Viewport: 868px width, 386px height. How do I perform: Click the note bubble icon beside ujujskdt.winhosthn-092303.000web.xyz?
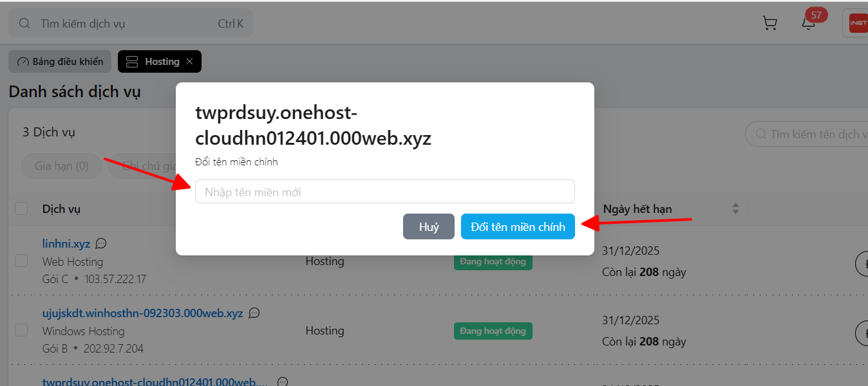pyautogui.click(x=254, y=313)
